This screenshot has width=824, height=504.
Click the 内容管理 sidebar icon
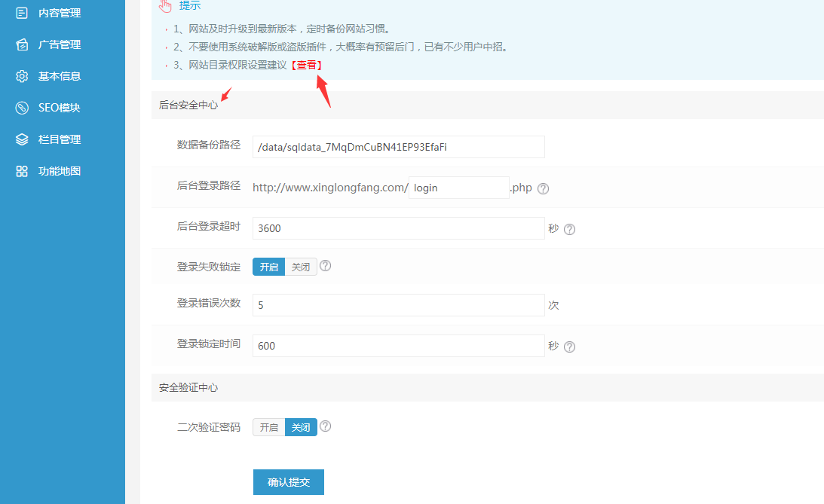[22, 13]
